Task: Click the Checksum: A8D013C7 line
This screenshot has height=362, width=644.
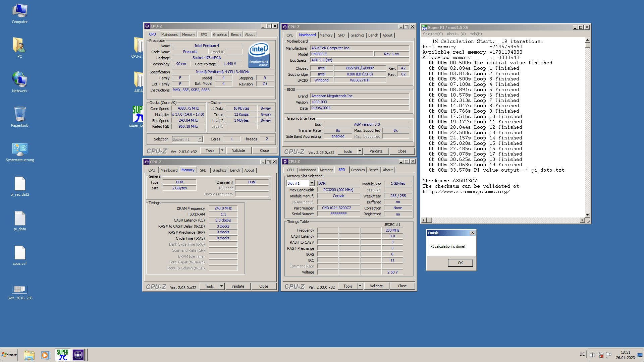Action: [x=449, y=181]
